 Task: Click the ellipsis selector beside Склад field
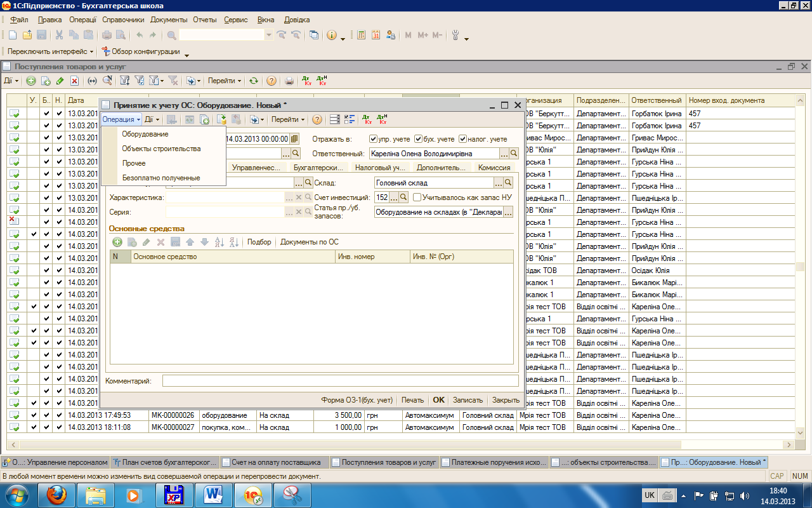pos(499,183)
